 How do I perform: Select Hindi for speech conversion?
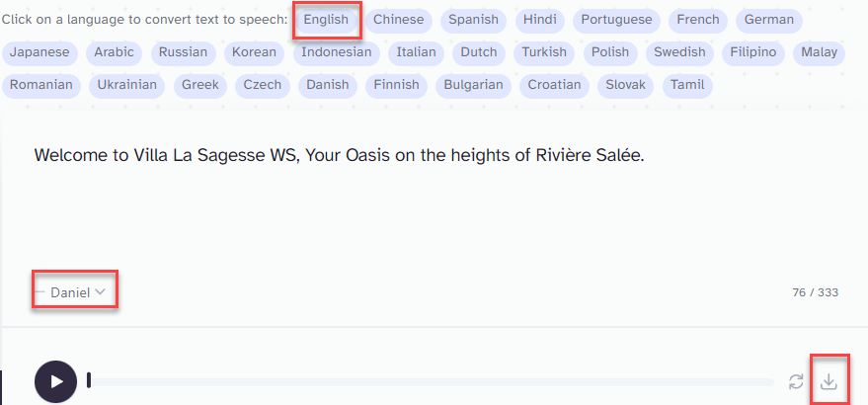click(x=540, y=20)
